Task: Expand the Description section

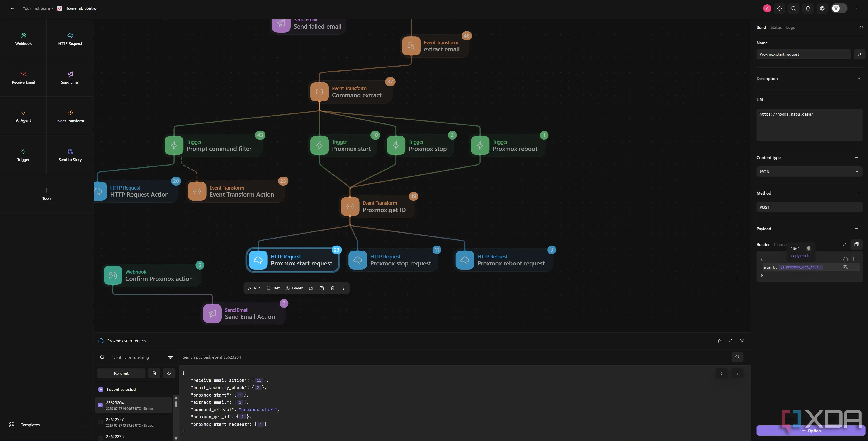Action: click(859, 78)
